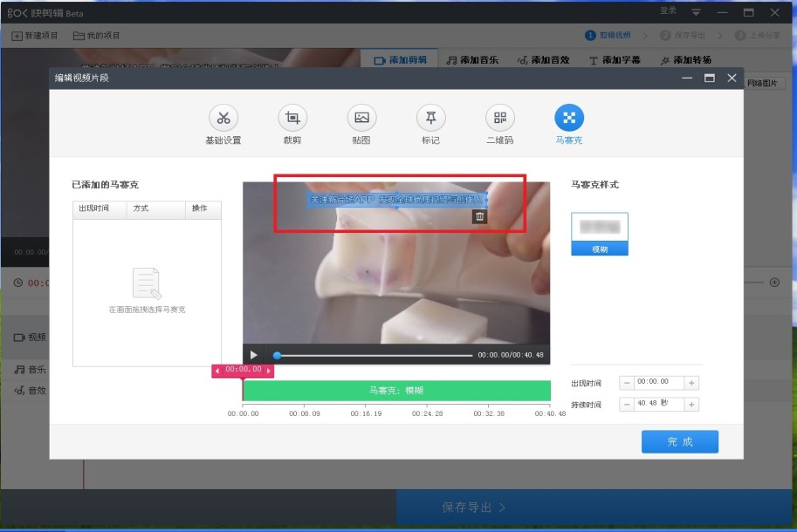
Task: Open the dropdown menu arrow in title bar
Action: pyautogui.click(x=696, y=12)
